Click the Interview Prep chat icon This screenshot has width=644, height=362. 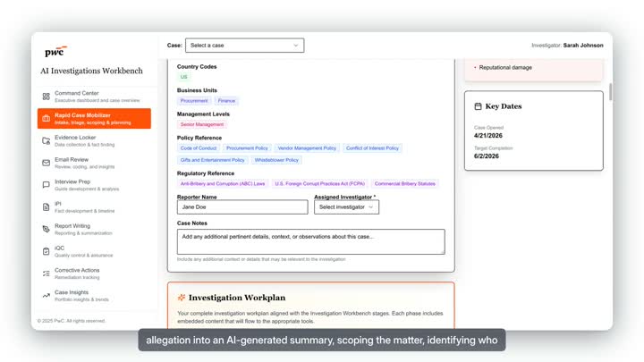pos(46,185)
